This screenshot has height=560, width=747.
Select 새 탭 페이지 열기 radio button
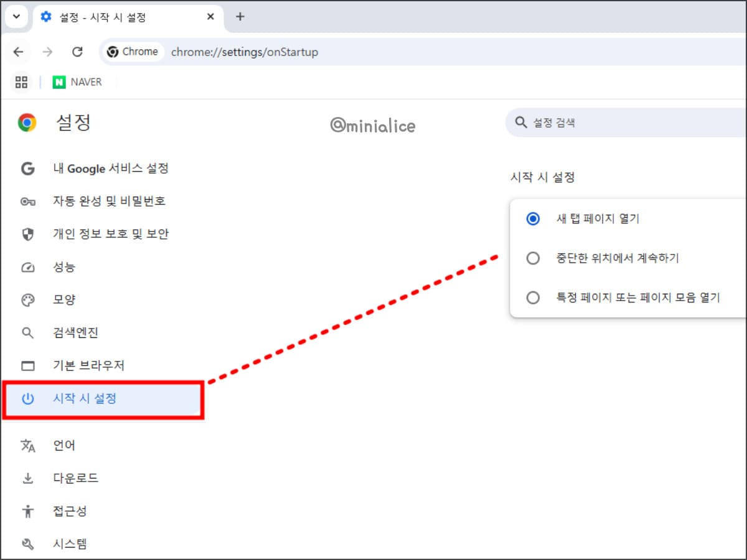(533, 218)
